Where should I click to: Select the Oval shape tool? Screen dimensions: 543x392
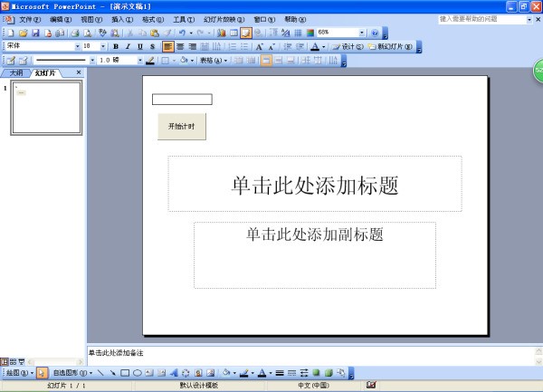pos(137,373)
